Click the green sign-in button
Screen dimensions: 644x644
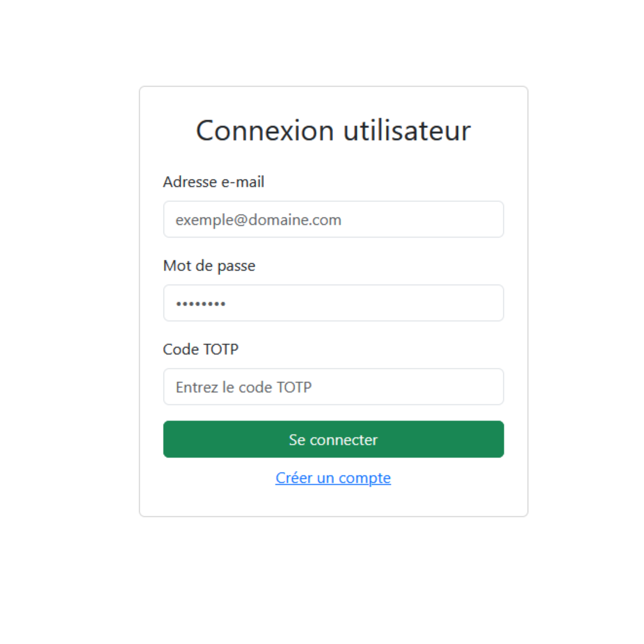[x=333, y=439]
